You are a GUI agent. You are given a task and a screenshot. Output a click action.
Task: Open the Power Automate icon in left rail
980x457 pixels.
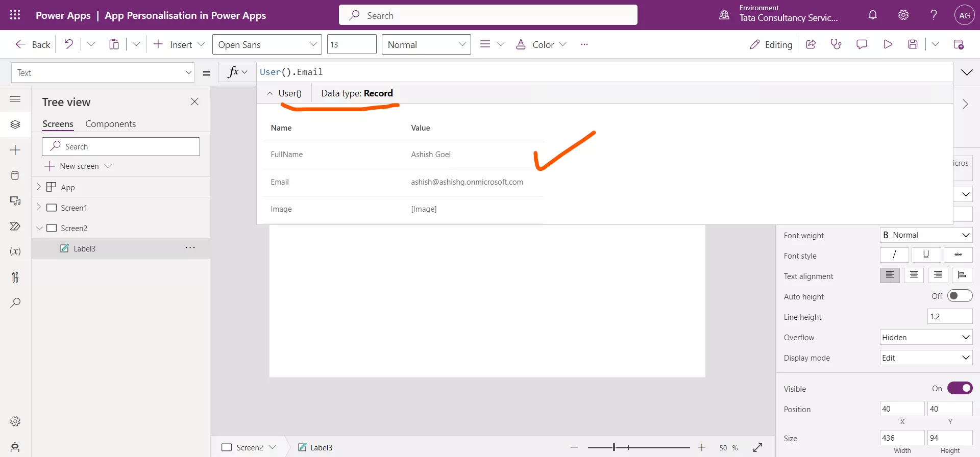15,226
